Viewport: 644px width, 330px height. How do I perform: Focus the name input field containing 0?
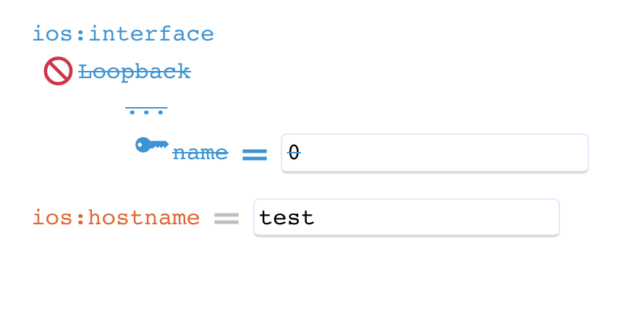(x=435, y=153)
